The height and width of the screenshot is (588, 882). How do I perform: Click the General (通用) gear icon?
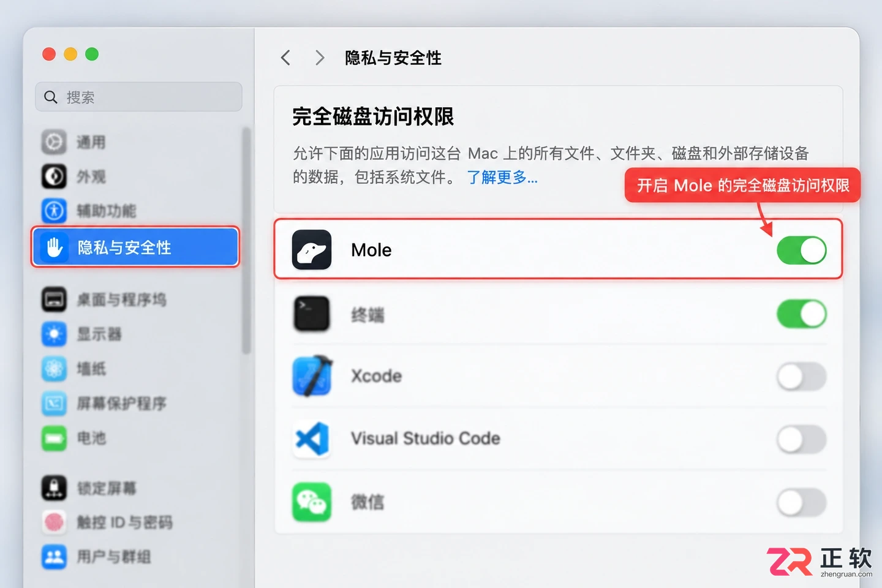pyautogui.click(x=54, y=142)
